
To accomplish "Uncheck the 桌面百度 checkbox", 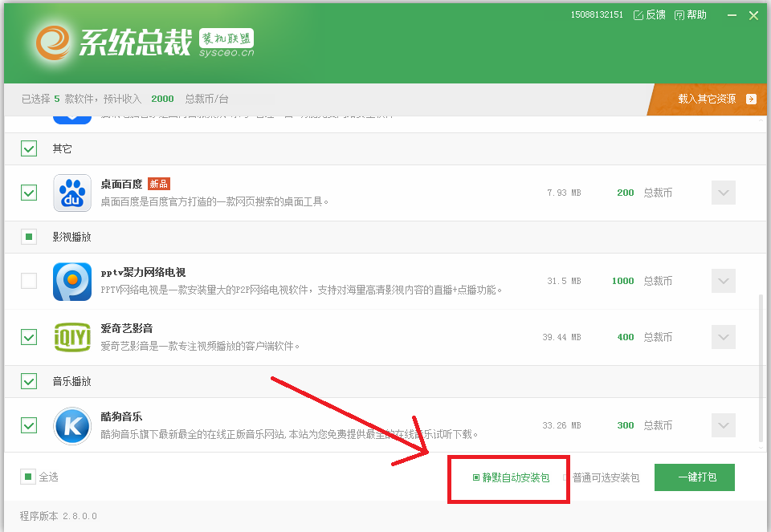I will coord(29,193).
